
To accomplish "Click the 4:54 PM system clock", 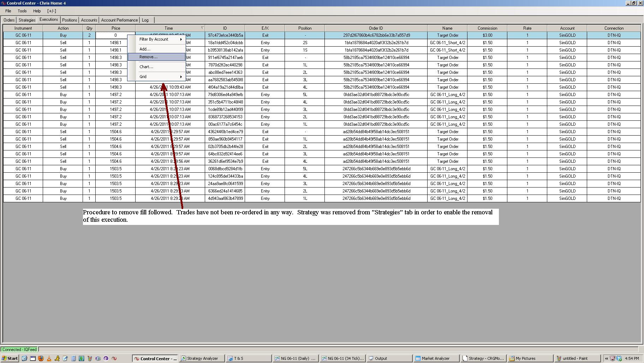I will tap(632, 358).
